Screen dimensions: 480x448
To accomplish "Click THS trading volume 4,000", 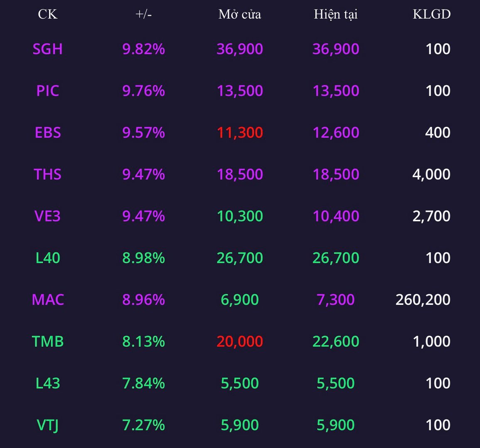I will [x=431, y=174].
